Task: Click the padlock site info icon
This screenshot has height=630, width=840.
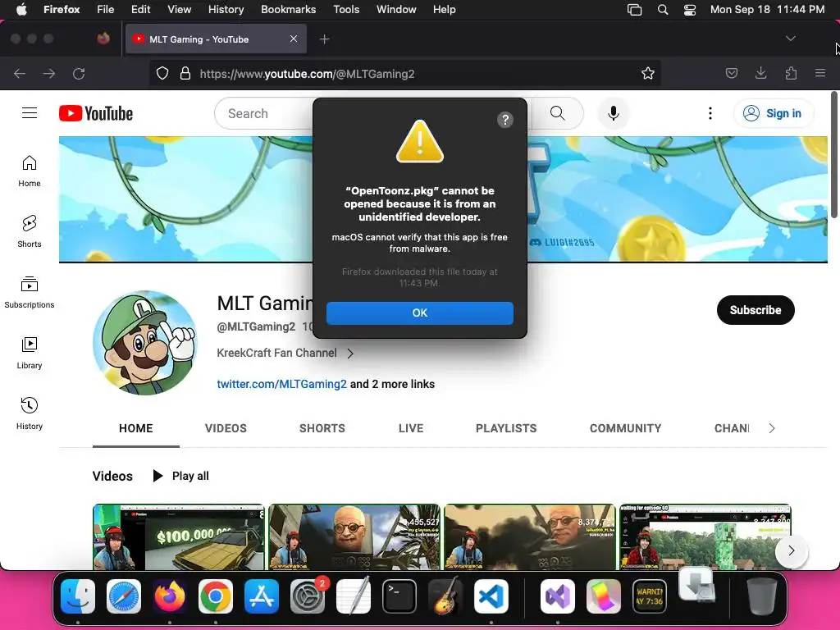Action: click(x=185, y=73)
